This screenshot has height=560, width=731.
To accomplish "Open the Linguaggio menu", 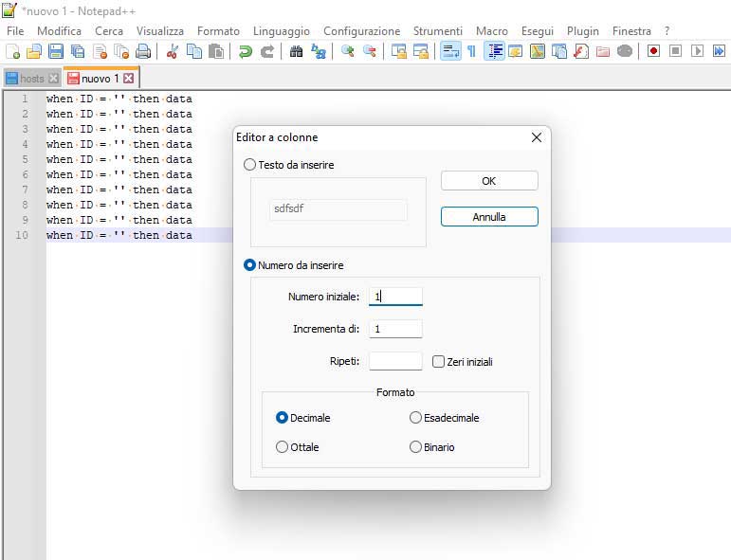I will point(282,31).
